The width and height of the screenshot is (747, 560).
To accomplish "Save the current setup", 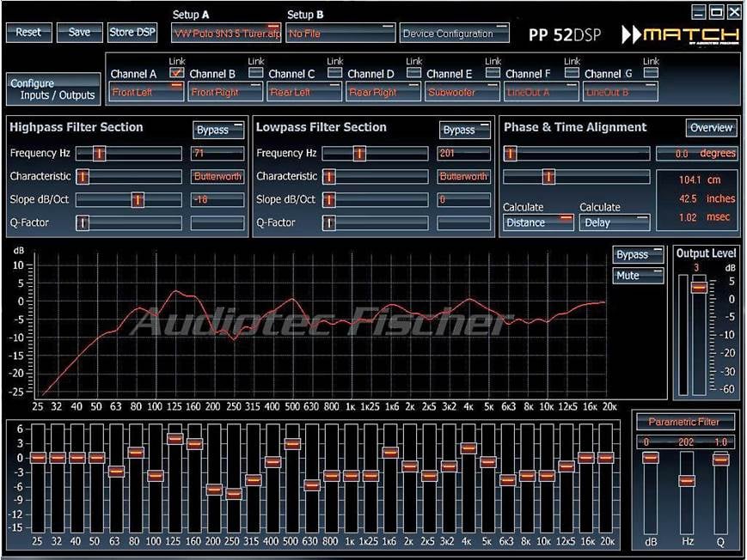I will [x=79, y=32].
